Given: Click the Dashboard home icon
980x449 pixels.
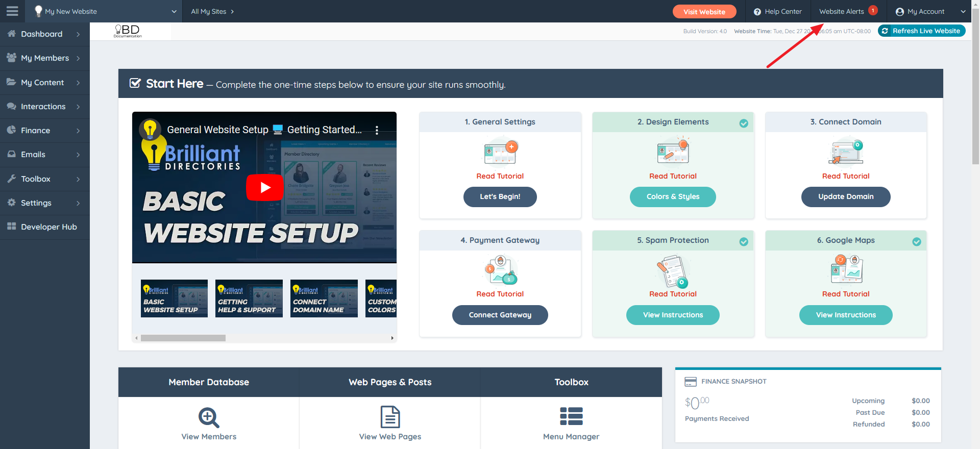Looking at the screenshot, I should click(x=11, y=34).
